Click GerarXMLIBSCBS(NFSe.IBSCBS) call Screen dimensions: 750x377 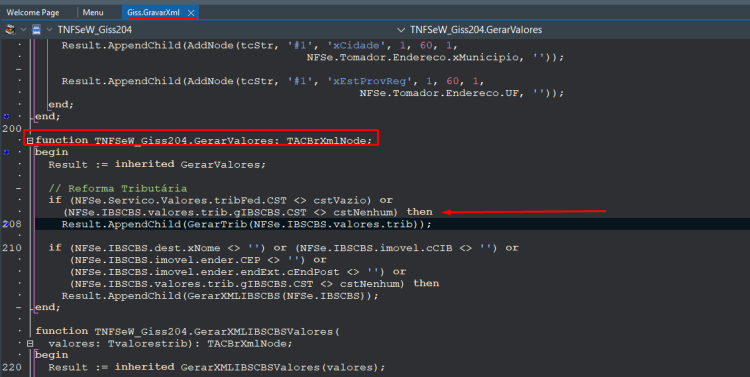[x=280, y=296]
